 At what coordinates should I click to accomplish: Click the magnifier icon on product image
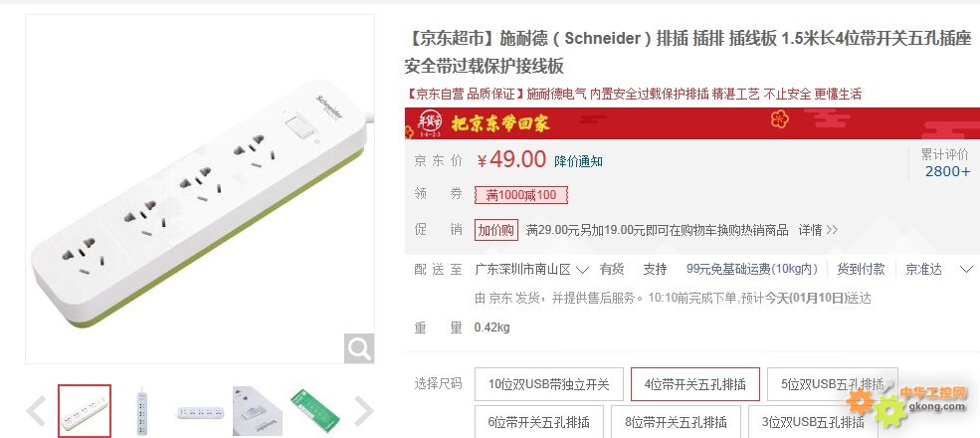(359, 348)
